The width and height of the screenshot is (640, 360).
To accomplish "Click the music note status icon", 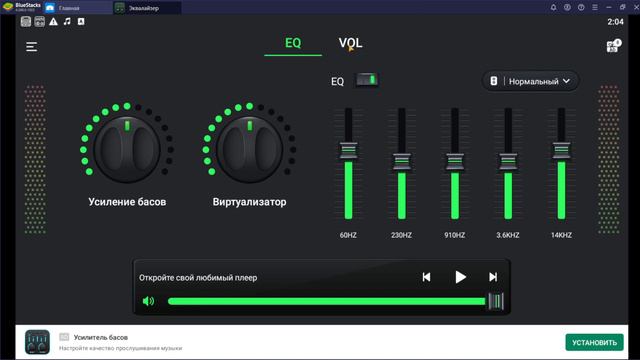I will click(67, 21).
